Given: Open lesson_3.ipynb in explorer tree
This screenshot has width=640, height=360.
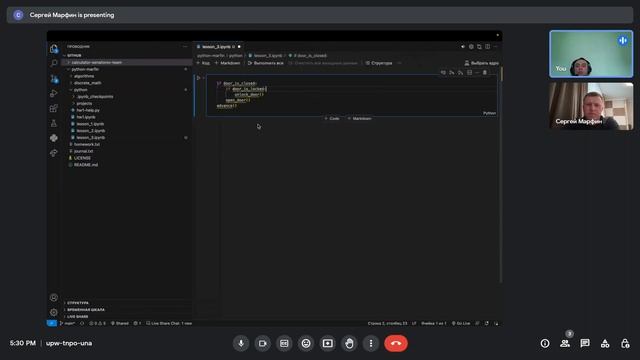Looking at the screenshot, I should coord(127,138).
